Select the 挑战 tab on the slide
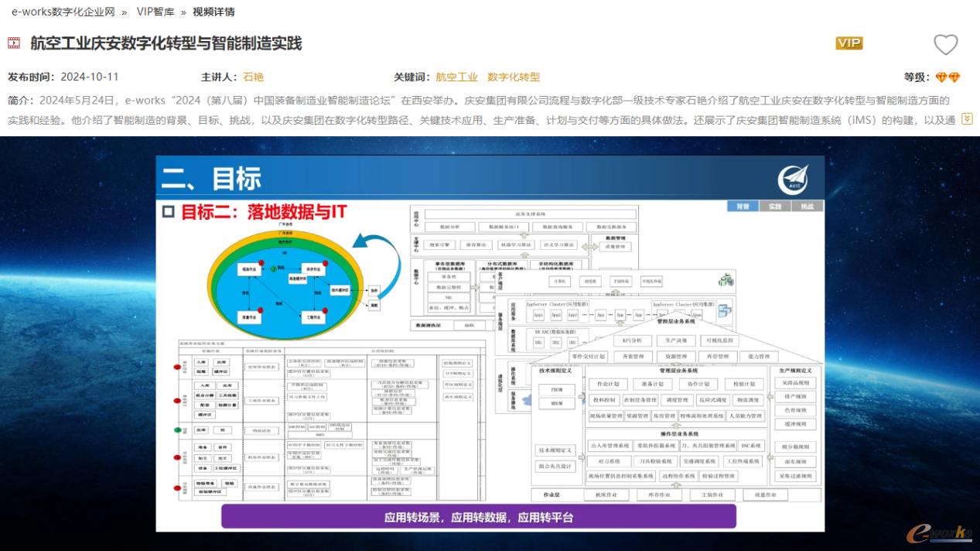The height and width of the screenshot is (551, 980). click(x=808, y=207)
